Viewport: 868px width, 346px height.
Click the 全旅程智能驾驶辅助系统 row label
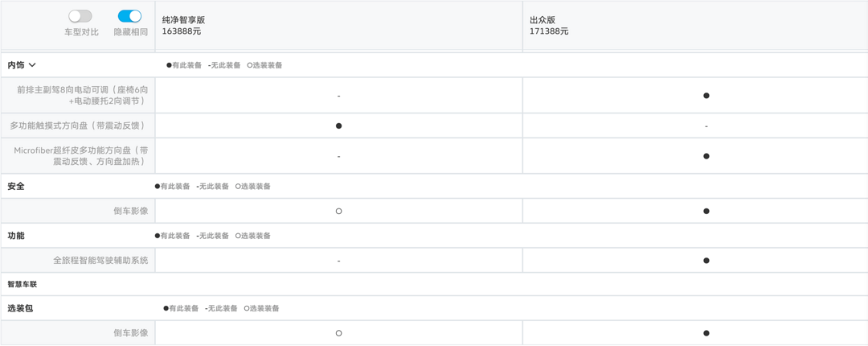pyautogui.click(x=100, y=260)
